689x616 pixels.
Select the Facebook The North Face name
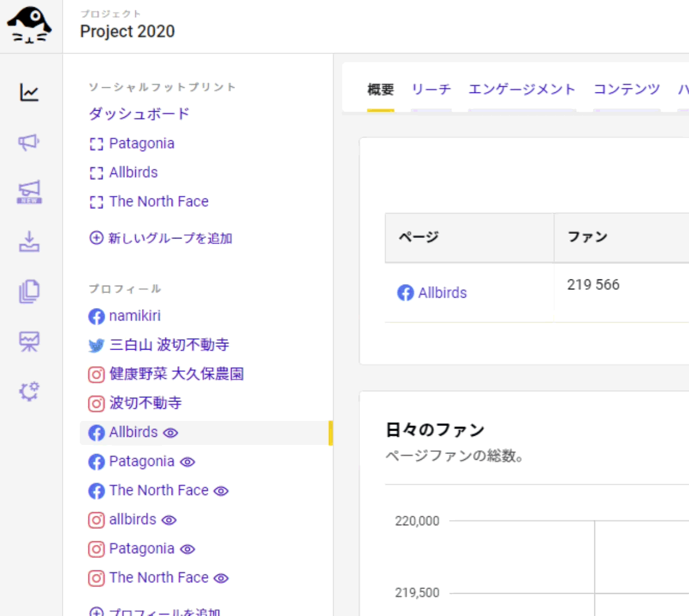point(159,491)
